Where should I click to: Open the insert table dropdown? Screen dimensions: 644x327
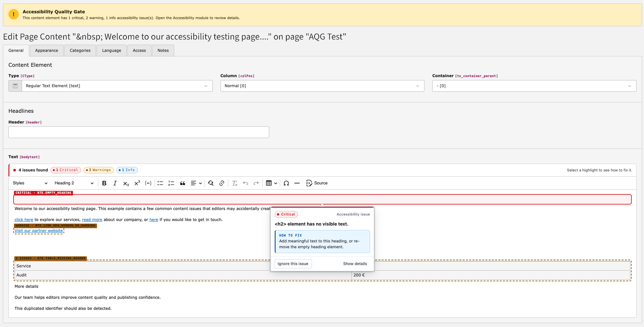click(x=271, y=183)
